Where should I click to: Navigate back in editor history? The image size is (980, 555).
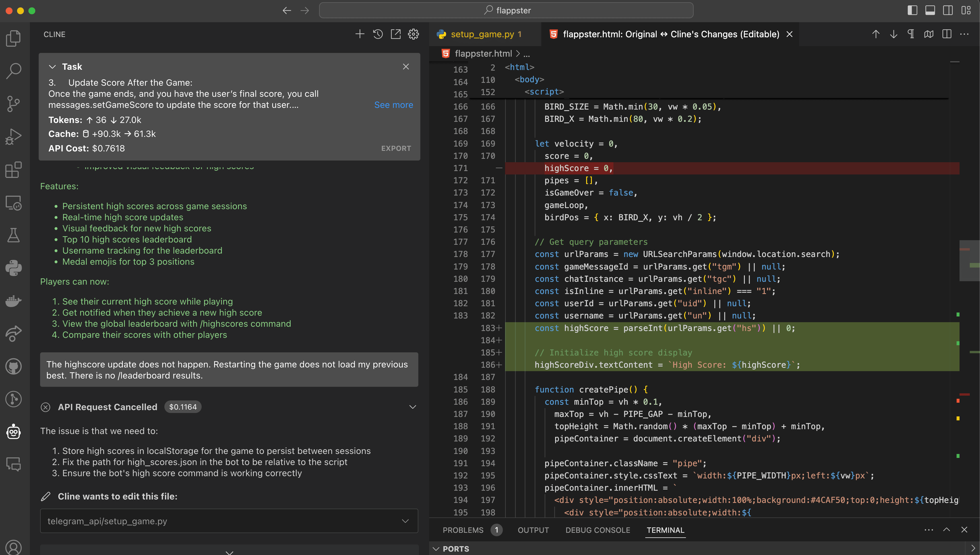[x=287, y=11]
